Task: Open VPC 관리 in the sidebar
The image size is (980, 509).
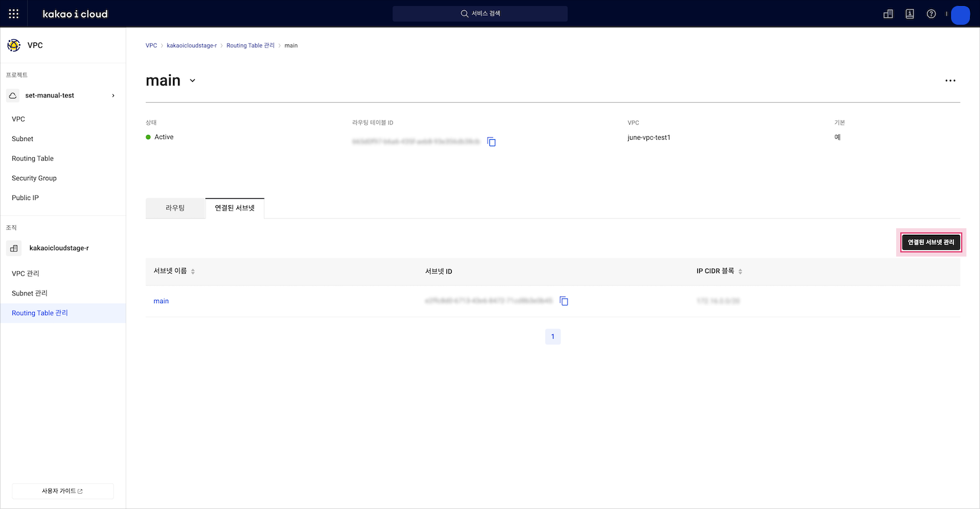Action: (x=25, y=274)
